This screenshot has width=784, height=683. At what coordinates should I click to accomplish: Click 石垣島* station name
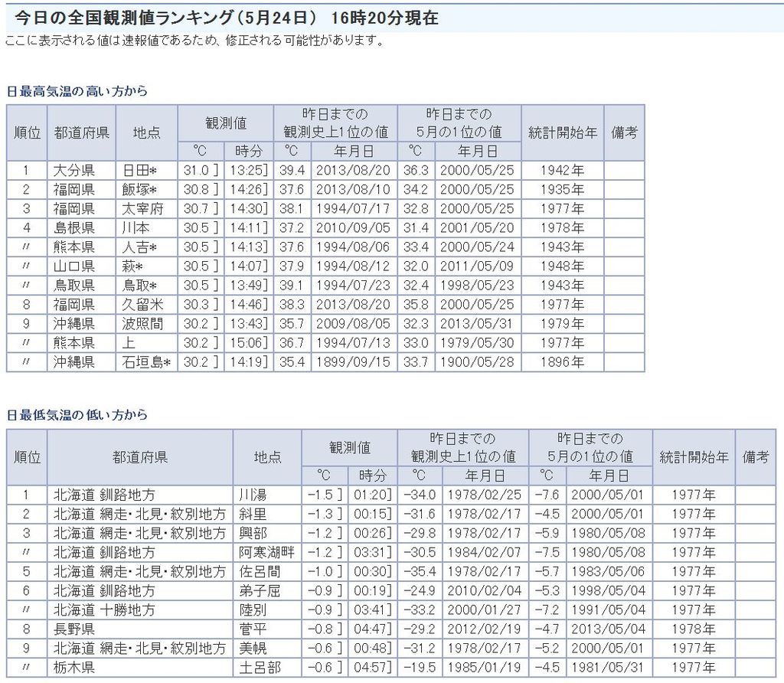pos(145,362)
